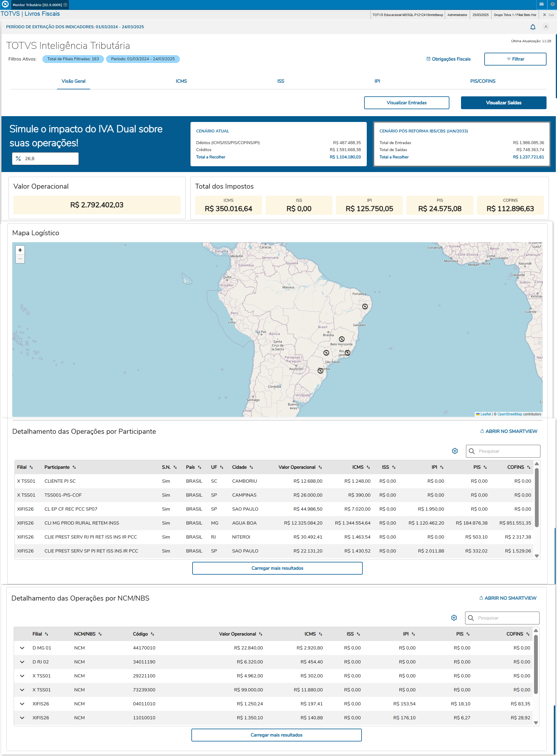Click Visualizar Saídas button

(504, 103)
